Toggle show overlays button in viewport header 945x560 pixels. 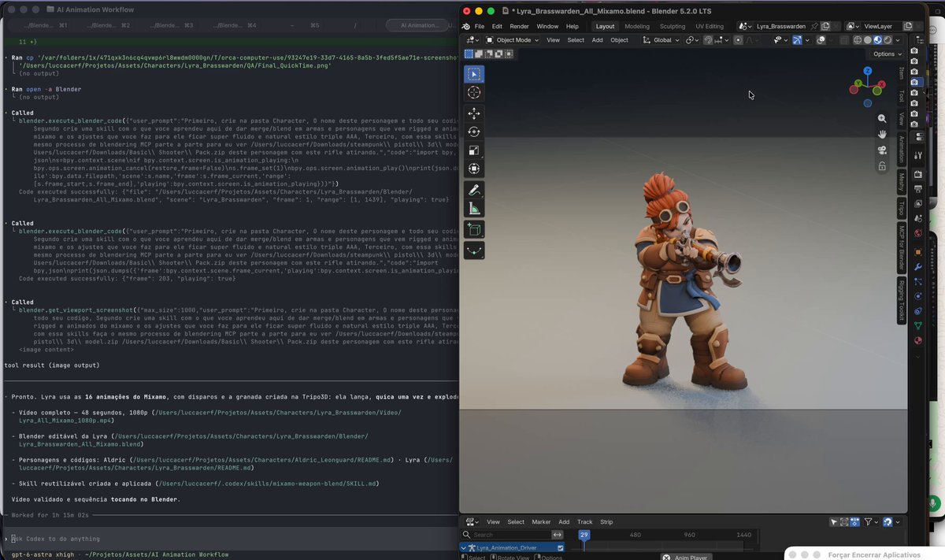(821, 40)
